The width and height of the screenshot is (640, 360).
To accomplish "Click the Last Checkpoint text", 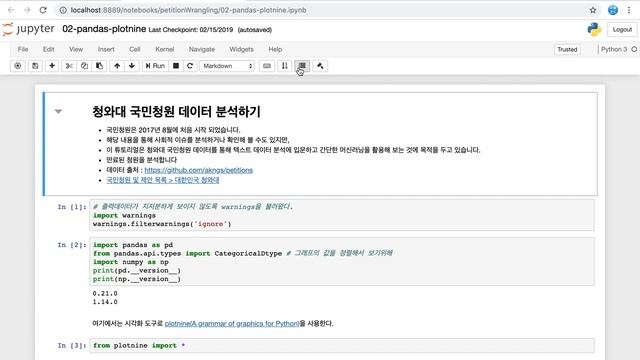I will tap(191, 30).
